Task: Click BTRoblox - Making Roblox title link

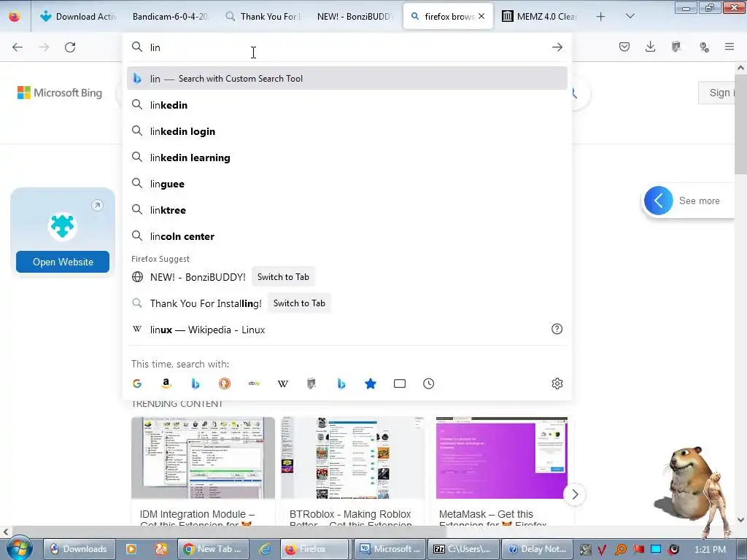Action: point(350,518)
